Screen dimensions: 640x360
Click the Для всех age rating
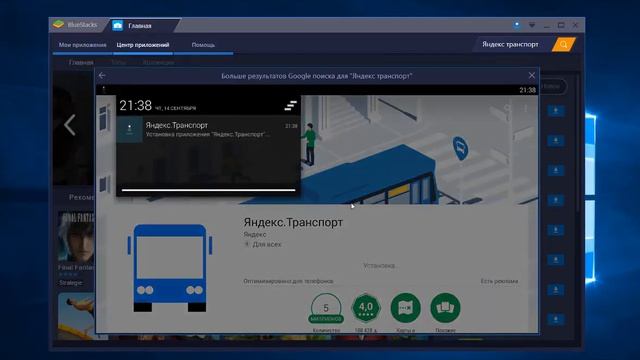click(267, 244)
